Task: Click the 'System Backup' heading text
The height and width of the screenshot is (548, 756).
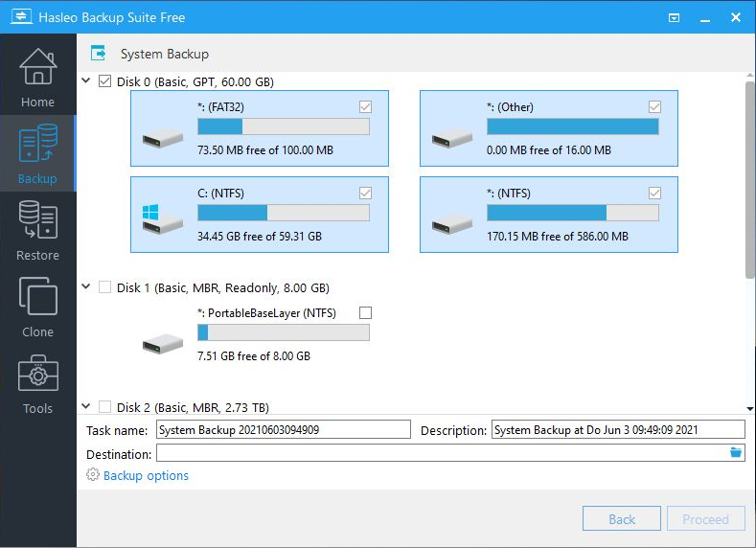Action: tap(165, 54)
